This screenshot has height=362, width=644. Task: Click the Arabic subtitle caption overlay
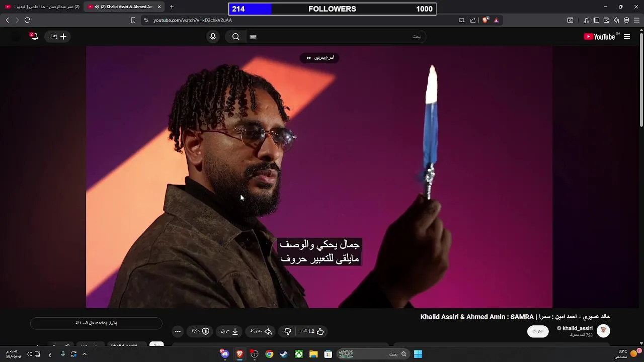319,251
